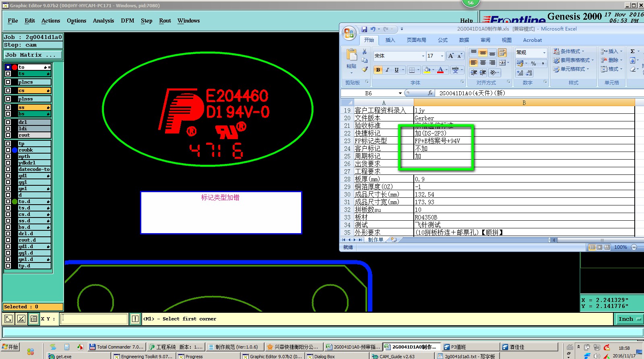Click the wrap text icon in Excel
The width and height of the screenshot is (644, 359).
(x=502, y=53)
